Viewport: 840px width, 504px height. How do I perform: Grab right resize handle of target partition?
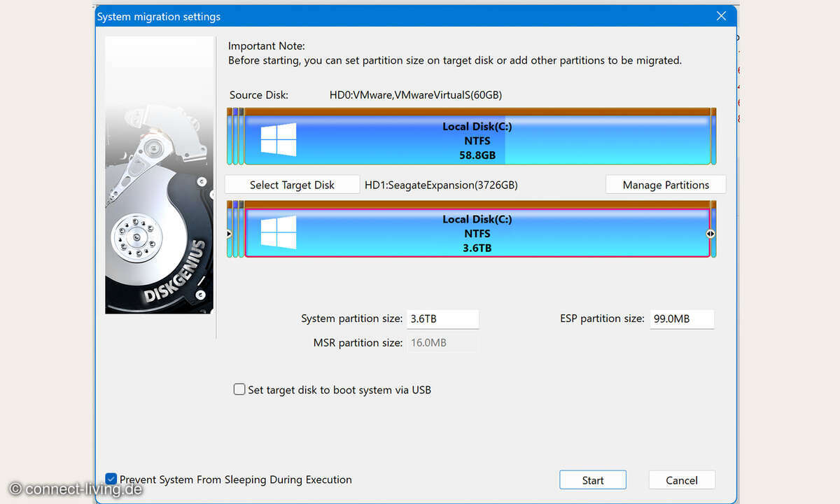coord(710,234)
